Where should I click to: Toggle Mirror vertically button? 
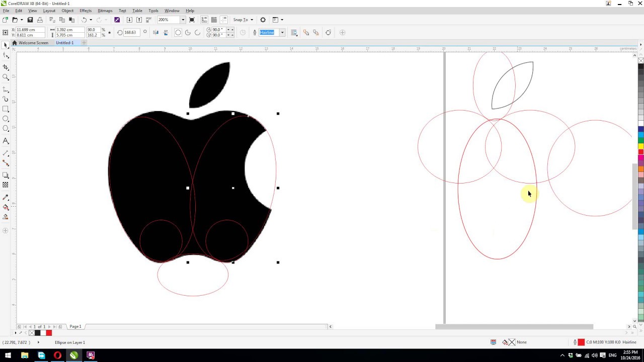[x=165, y=33]
